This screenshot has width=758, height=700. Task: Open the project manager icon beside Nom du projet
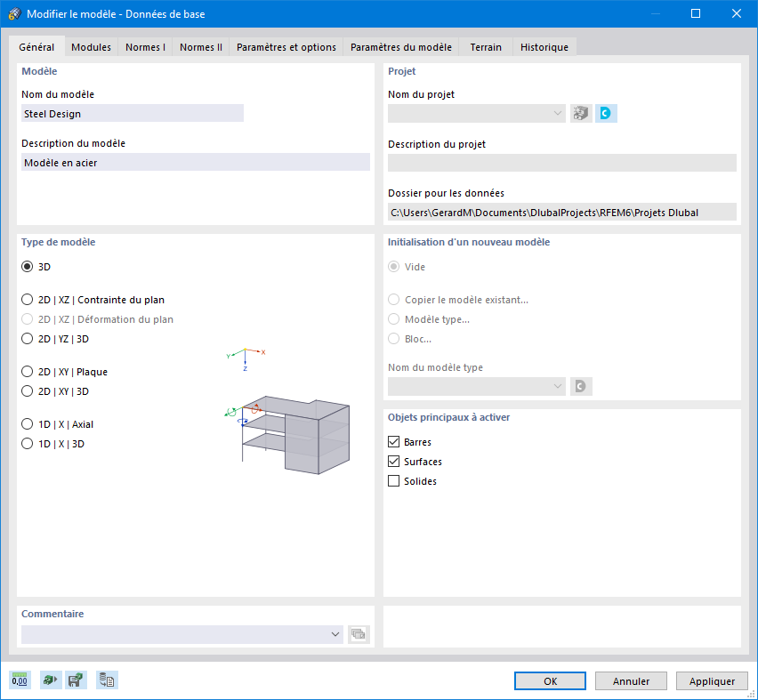[581, 113]
